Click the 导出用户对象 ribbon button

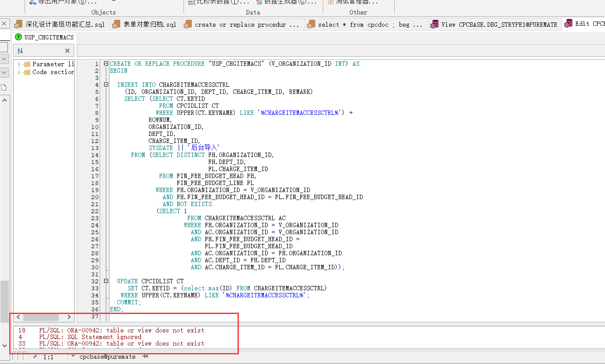[63, 2]
